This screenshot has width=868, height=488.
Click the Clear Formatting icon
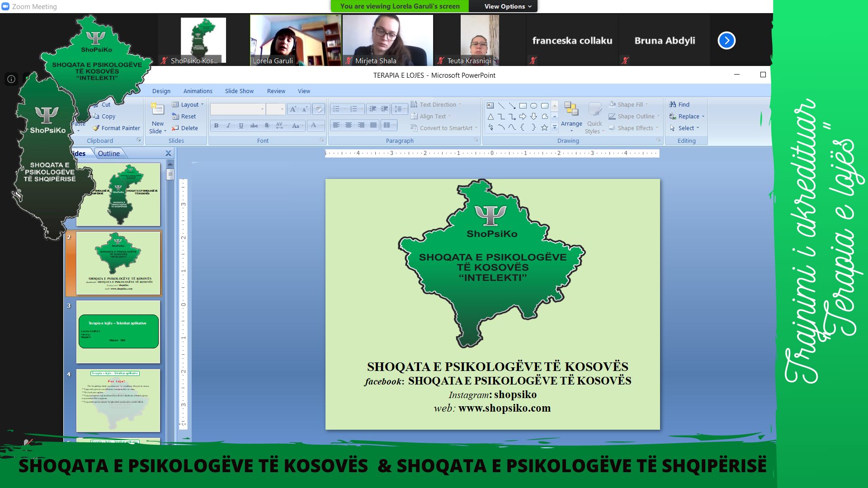click(x=319, y=109)
